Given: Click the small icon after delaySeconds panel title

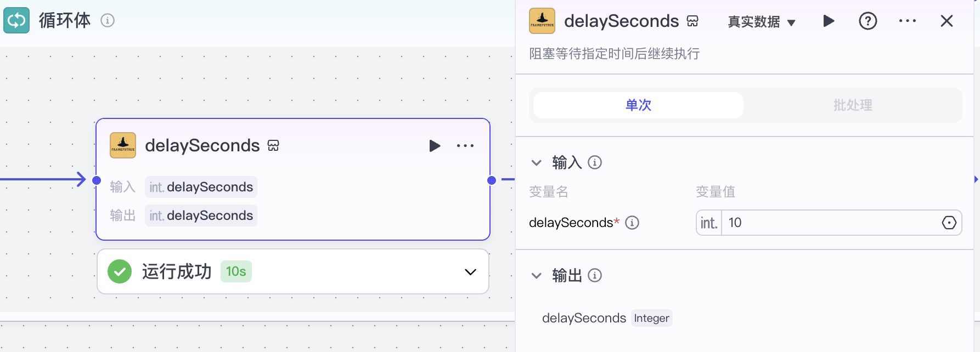Looking at the screenshot, I should click(694, 21).
